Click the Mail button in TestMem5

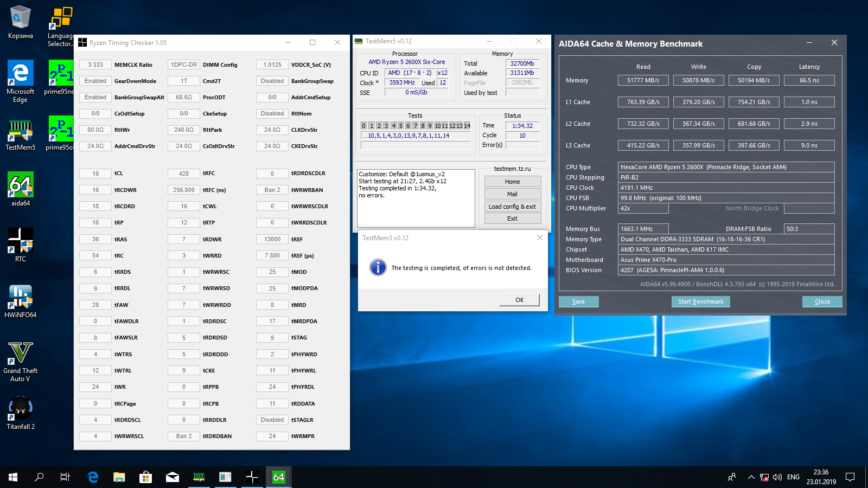pos(512,194)
